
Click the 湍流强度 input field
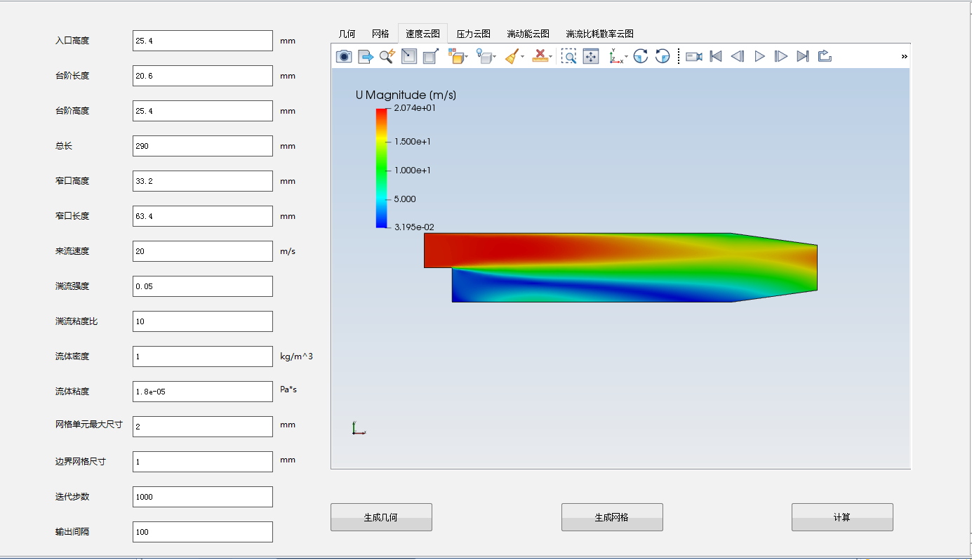point(203,286)
